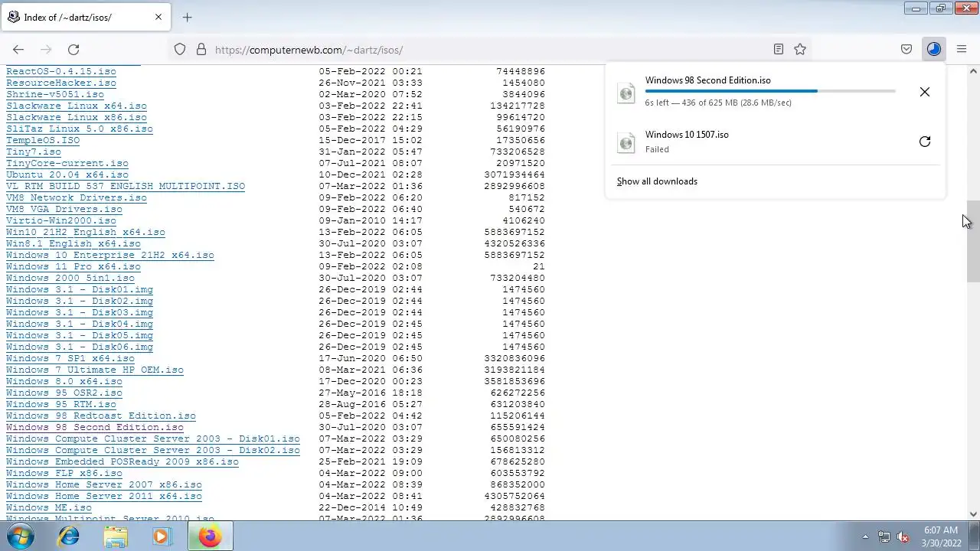Open the tracking protection shield icon
Viewport: 980px width, 551px height.
(x=180, y=49)
